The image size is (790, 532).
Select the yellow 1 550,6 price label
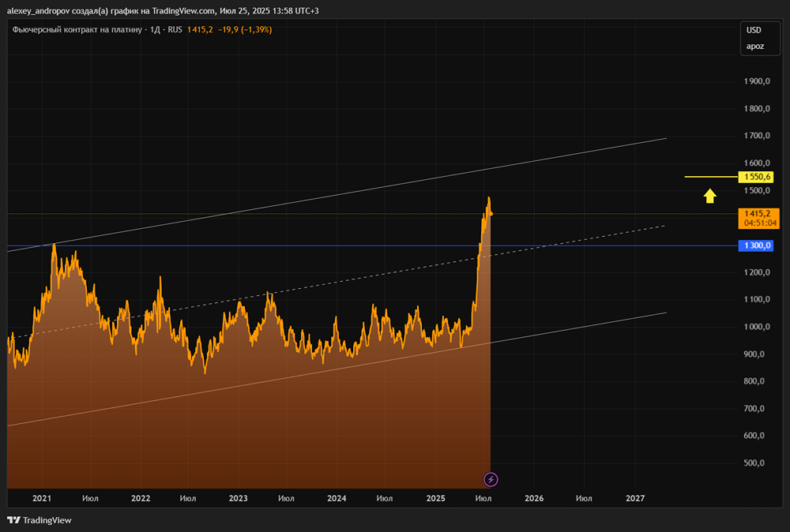tap(757, 177)
